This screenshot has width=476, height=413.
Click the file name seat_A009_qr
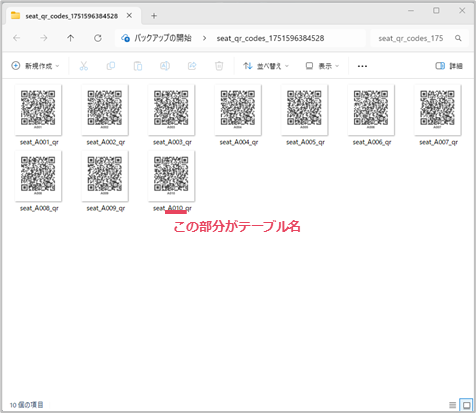pyautogui.click(x=106, y=208)
